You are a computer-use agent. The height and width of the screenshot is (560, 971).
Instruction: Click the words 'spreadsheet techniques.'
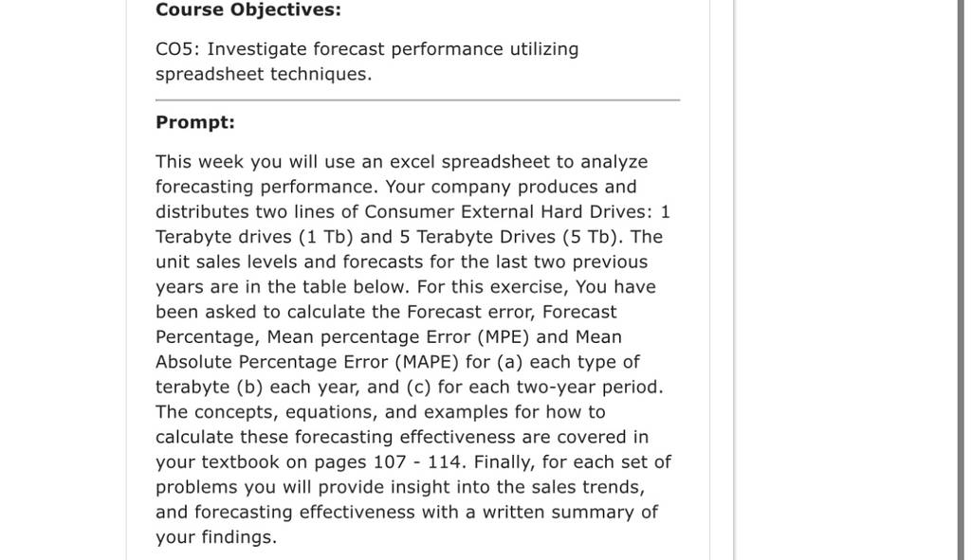point(264,74)
